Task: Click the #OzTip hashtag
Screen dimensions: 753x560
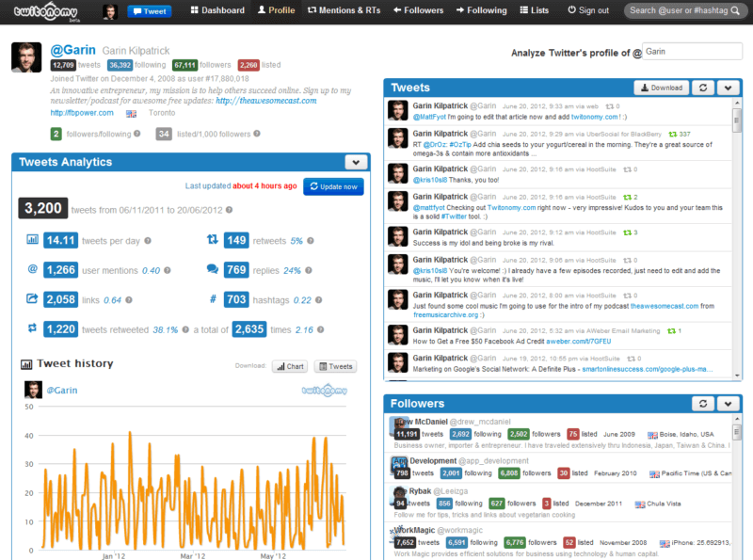Action: pos(460,145)
